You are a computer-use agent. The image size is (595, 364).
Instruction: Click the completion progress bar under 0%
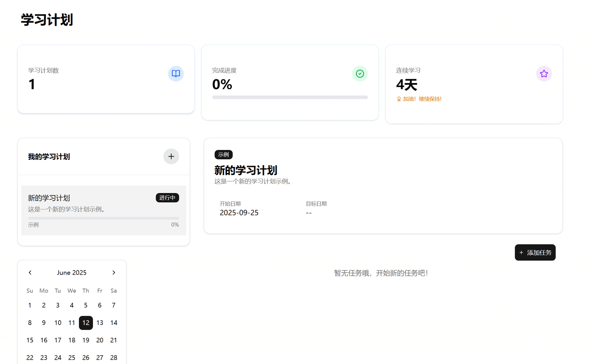click(x=290, y=97)
